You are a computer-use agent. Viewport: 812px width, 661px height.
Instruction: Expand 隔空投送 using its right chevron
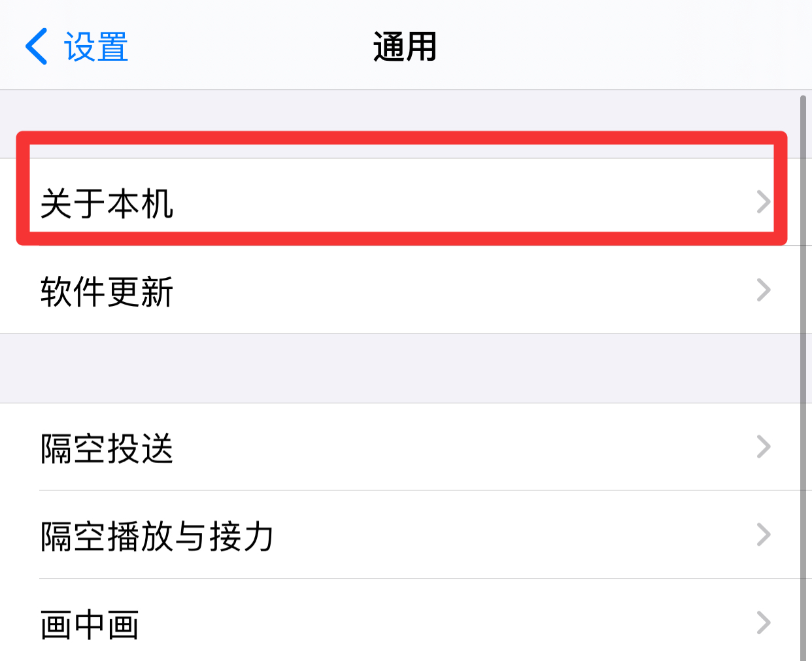pyautogui.click(x=764, y=447)
